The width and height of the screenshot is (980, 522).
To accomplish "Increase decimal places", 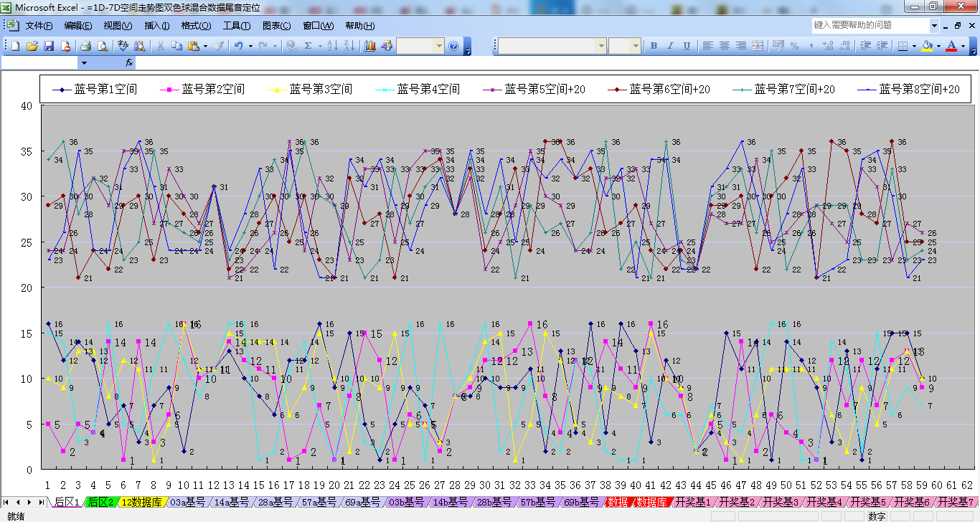I will (827, 46).
